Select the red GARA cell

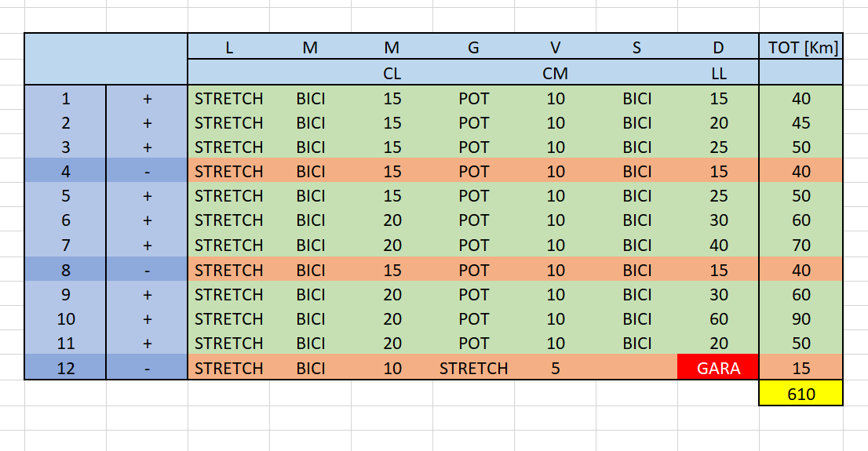pos(718,367)
